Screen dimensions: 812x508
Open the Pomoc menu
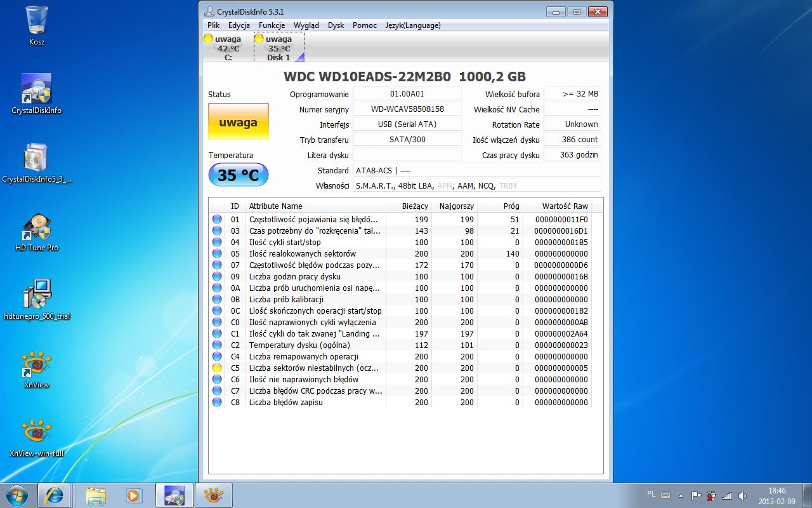click(365, 25)
